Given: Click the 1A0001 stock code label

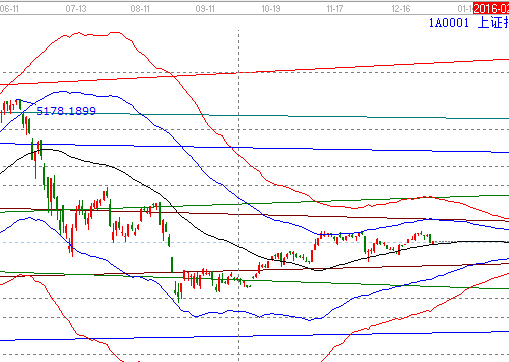Looking at the screenshot, I should pos(448,23).
